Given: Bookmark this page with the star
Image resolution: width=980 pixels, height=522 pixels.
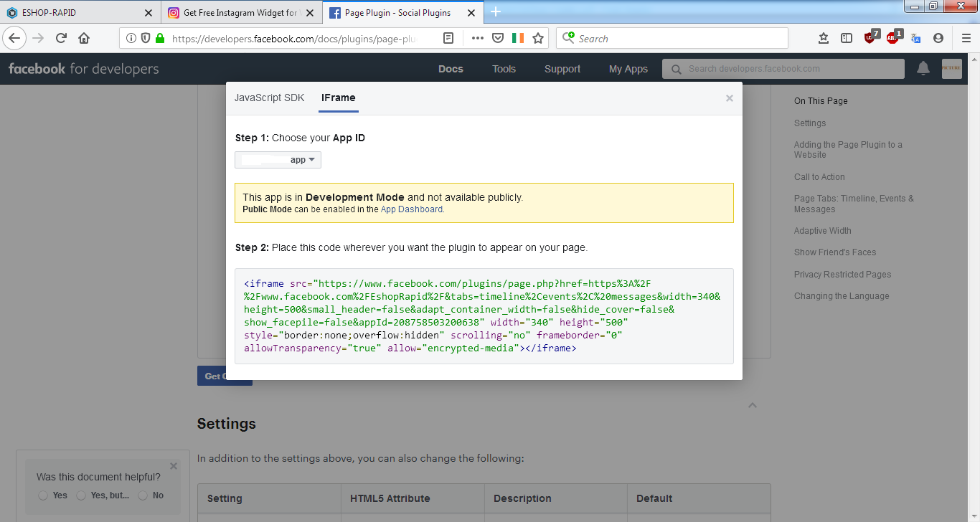Looking at the screenshot, I should [538, 38].
